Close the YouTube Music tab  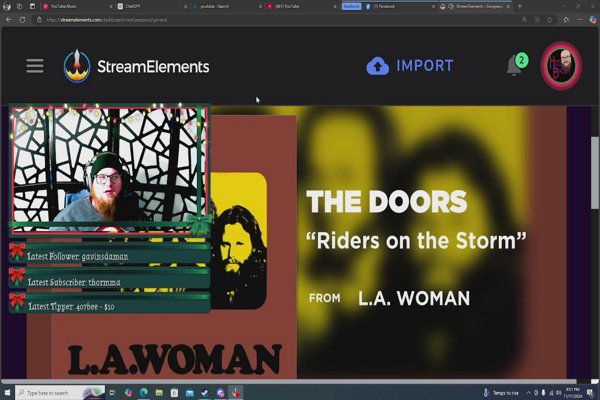111,6
